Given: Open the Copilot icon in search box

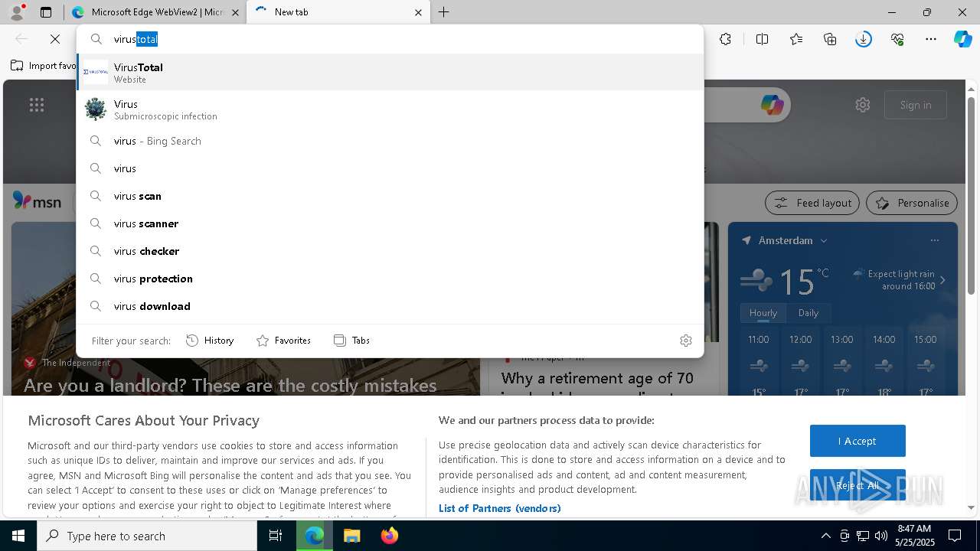Looking at the screenshot, I should coord(772,105).
